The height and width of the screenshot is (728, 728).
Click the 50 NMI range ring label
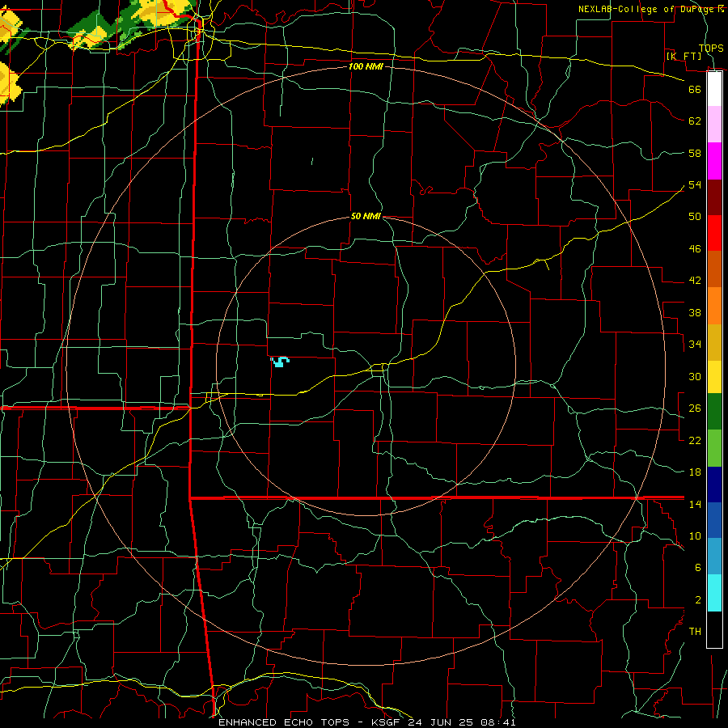click(366, 216)
